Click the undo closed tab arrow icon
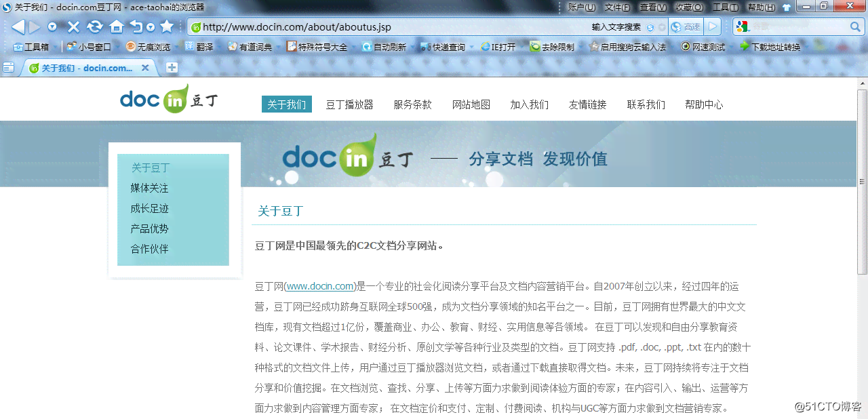868x419 pixels. [136, 27]
